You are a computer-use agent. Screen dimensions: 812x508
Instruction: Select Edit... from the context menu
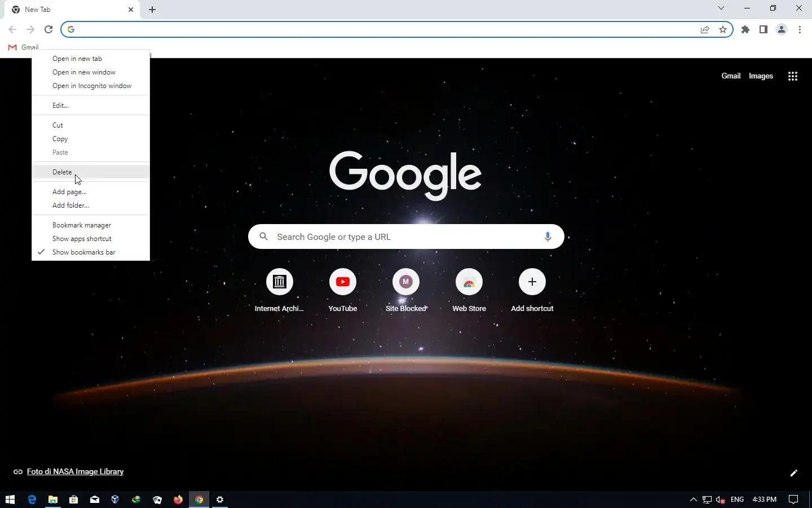[91, 106]
